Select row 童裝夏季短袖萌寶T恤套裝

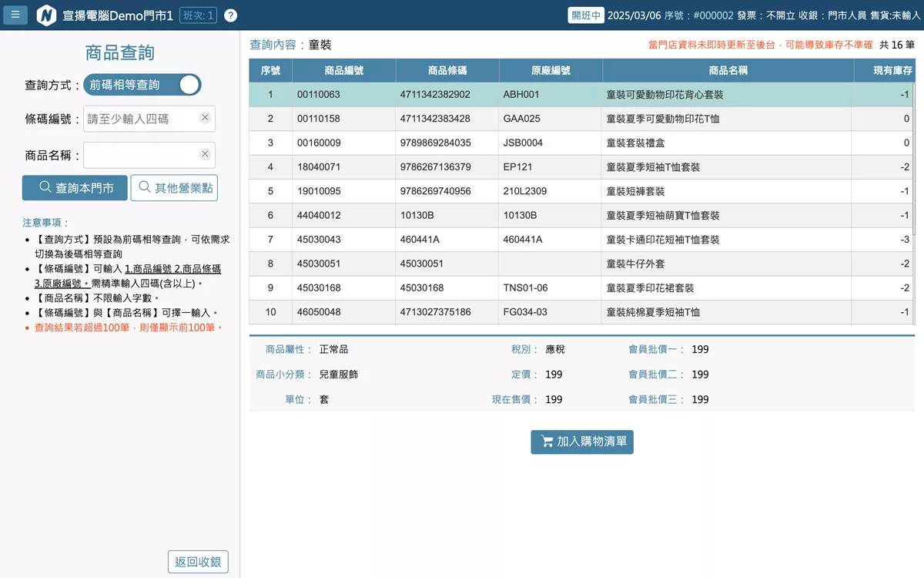(581, 216)
